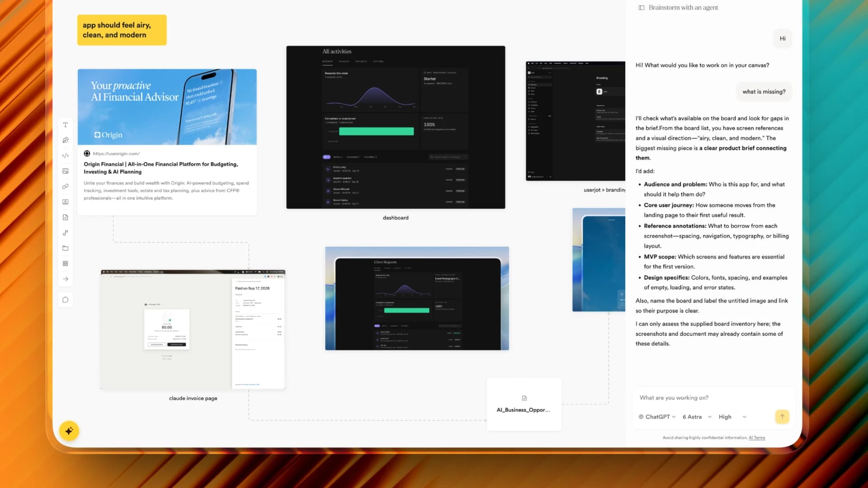Open the comments bubble tool
The height and width of the screenshot is (488, 868).
coord(66,300)
